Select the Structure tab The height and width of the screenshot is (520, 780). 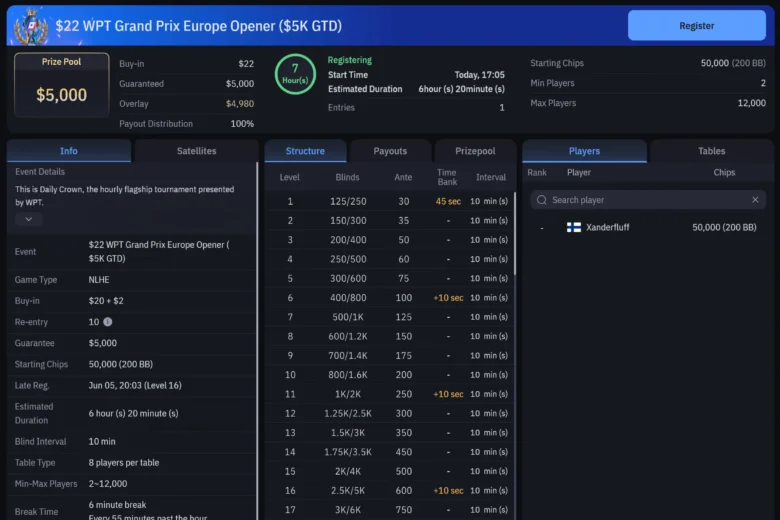[305, 151]
